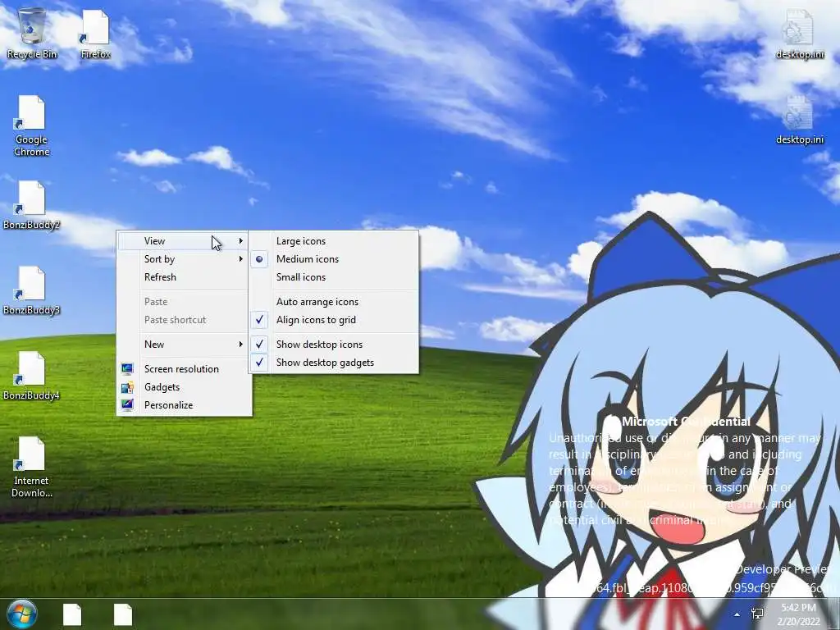
Task: Select the Firefox desktop shortcut
Action: pos(95,33)
